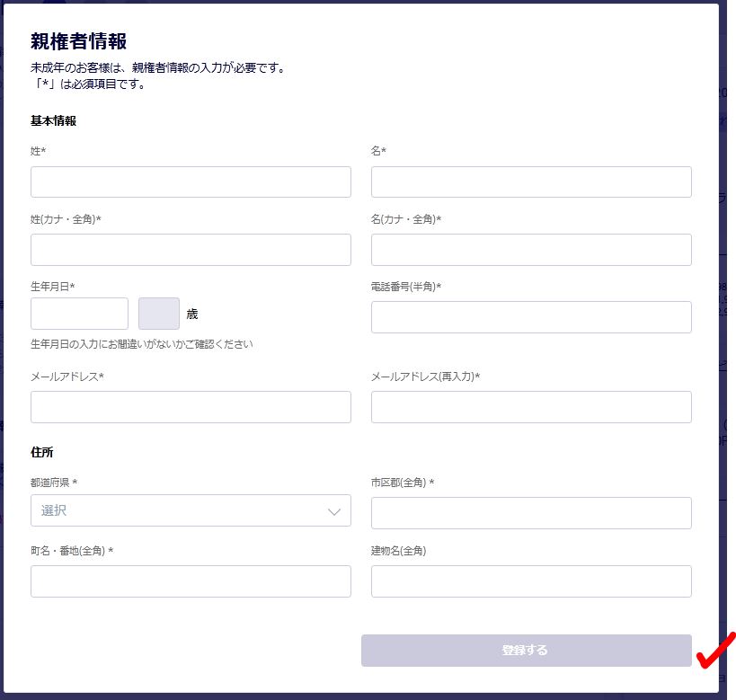Focus the 名(カナ・全角) katakana given name field
This screenshot has width=736, height=700.
(530, 249)
